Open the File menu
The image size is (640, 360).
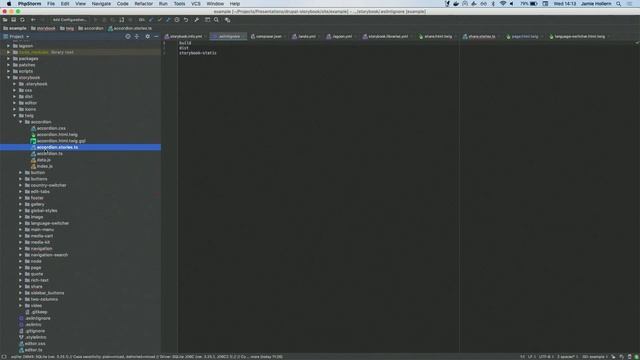click(x=51, y=4)
